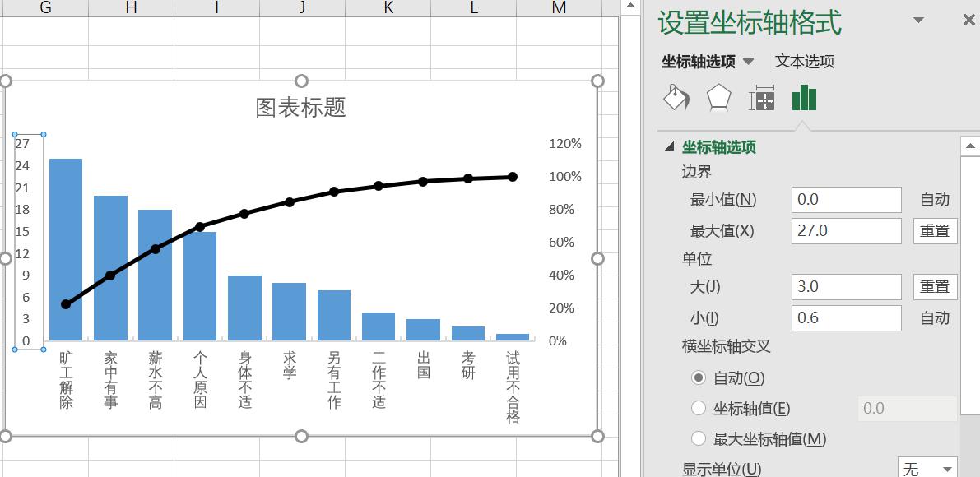Image resolution: width=980 pixels, height=477 pixels.
Task: Click the pane scrollbar up arrow
Action: pos(970,146)
